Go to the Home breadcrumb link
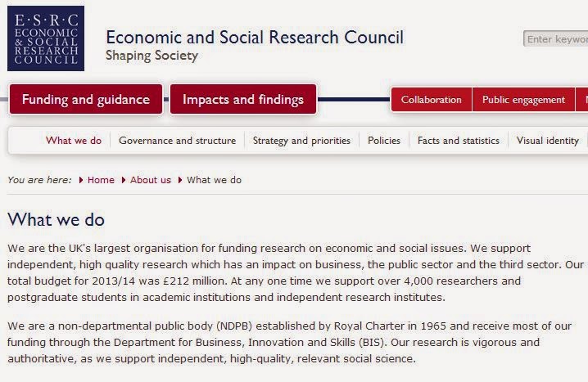This screenshot has height=382, width=588. (x=101, y=180)
